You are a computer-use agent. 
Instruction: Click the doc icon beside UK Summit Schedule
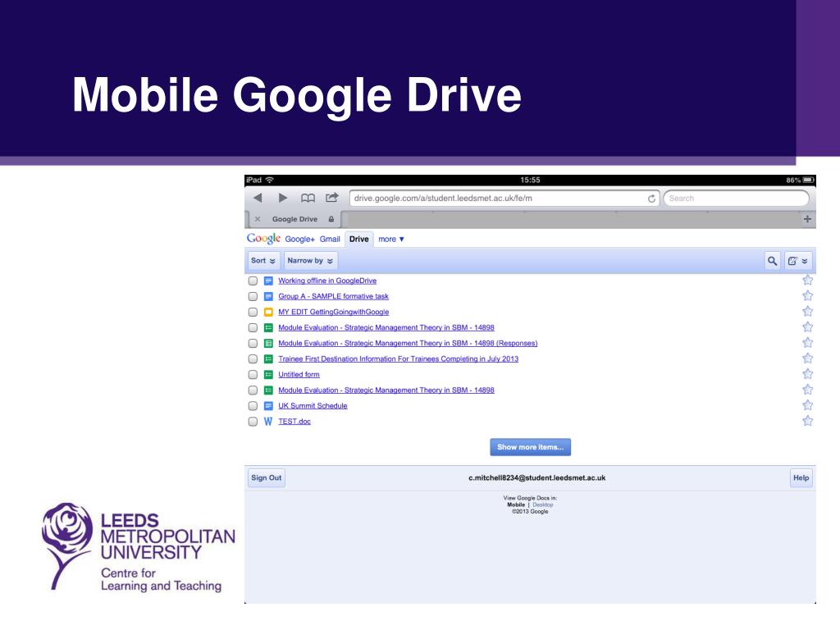pyautogui.click(x=268, y=405)
